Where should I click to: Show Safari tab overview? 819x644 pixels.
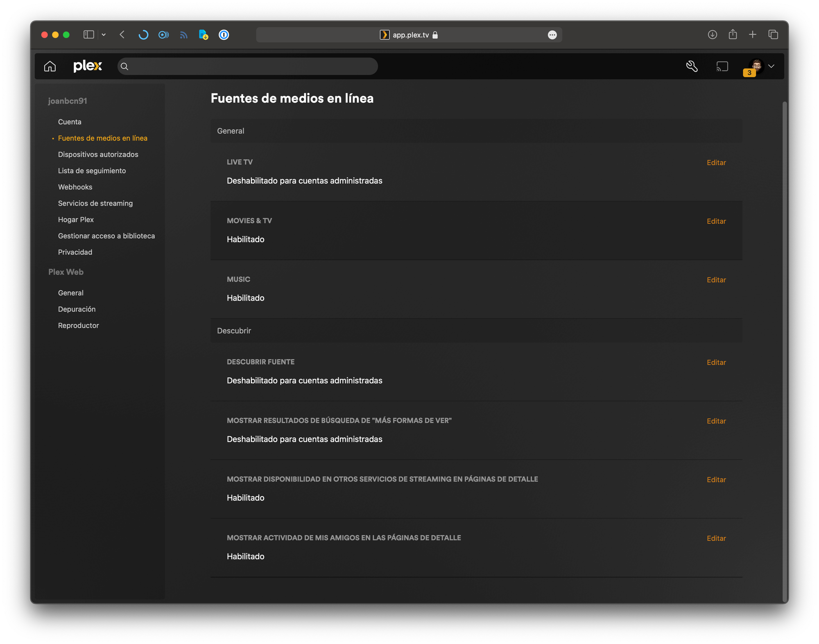(x=773, y=35)
